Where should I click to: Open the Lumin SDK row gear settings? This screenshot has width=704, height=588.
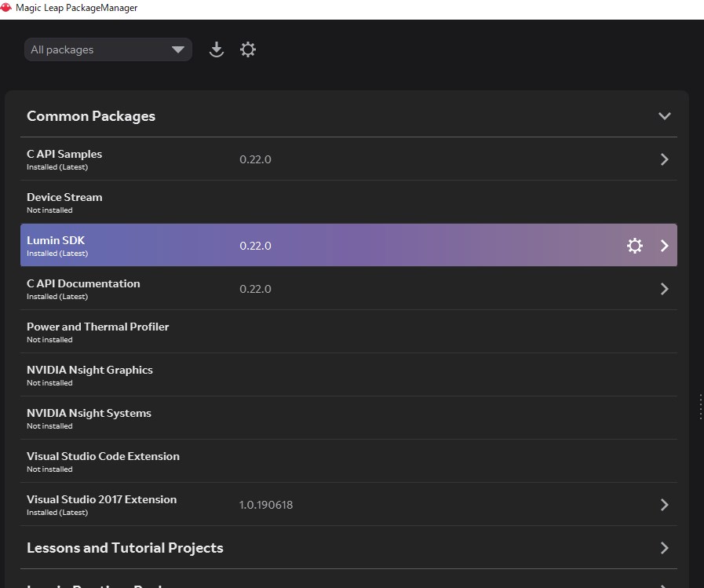(634, 245)
